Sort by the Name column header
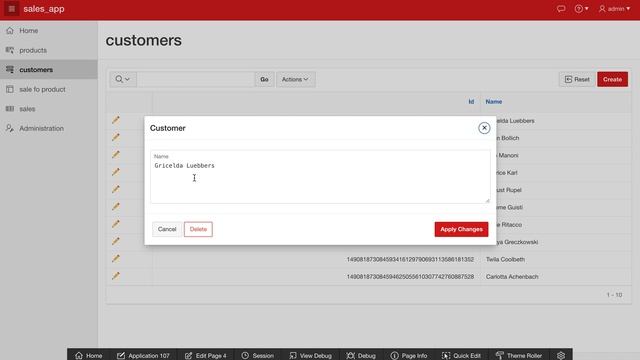The height and width of the screenshot is (360, 640). [x=493, y=102]
